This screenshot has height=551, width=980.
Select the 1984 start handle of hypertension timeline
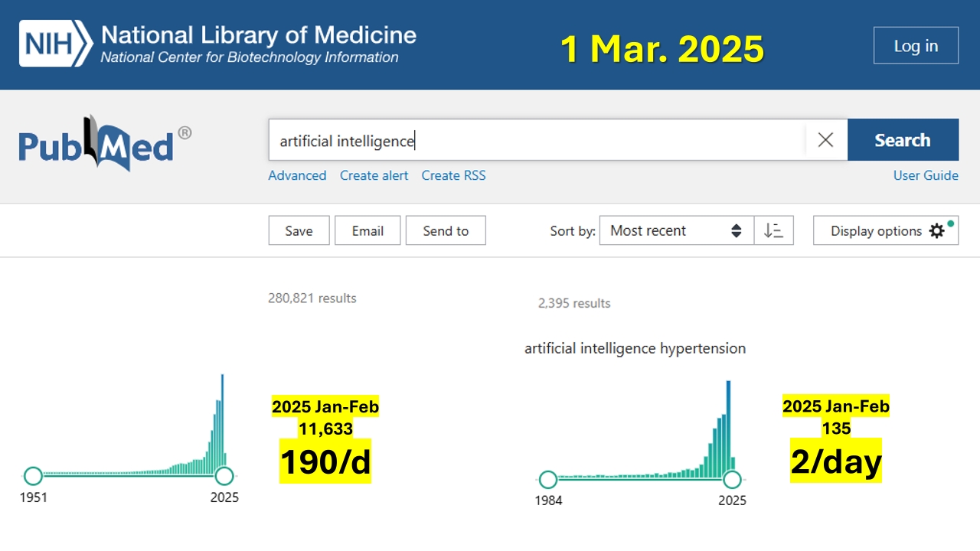[x=548, y=480]
